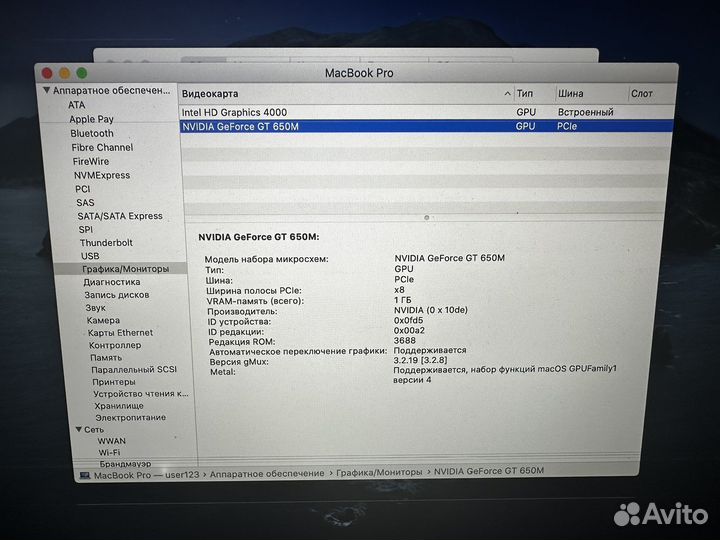Click the MacBook Pro computer icon in path bar
The image size is (720, 540).
[x=85, y=475]
